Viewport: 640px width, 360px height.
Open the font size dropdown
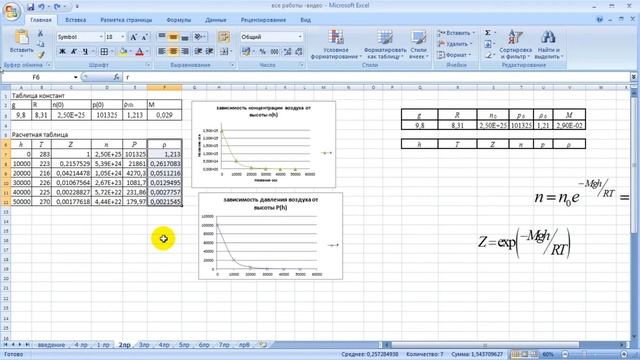click(x=122, y=37)
